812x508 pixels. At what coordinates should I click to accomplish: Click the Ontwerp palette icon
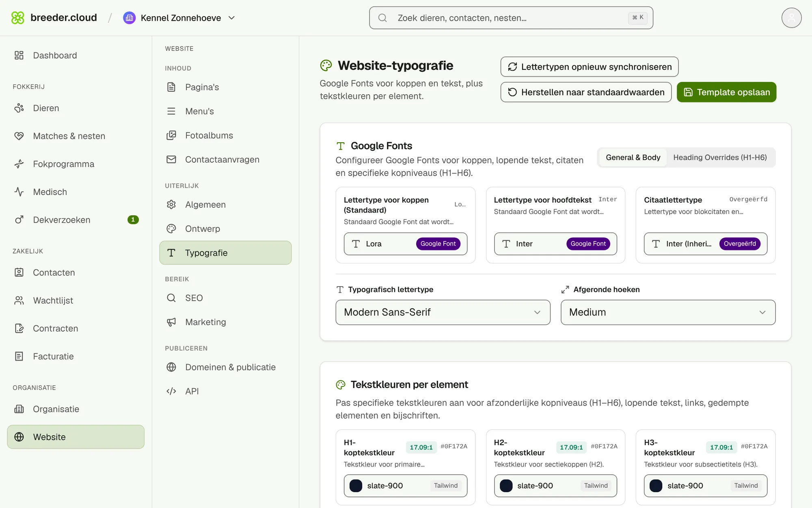click(x=171, y=229)
